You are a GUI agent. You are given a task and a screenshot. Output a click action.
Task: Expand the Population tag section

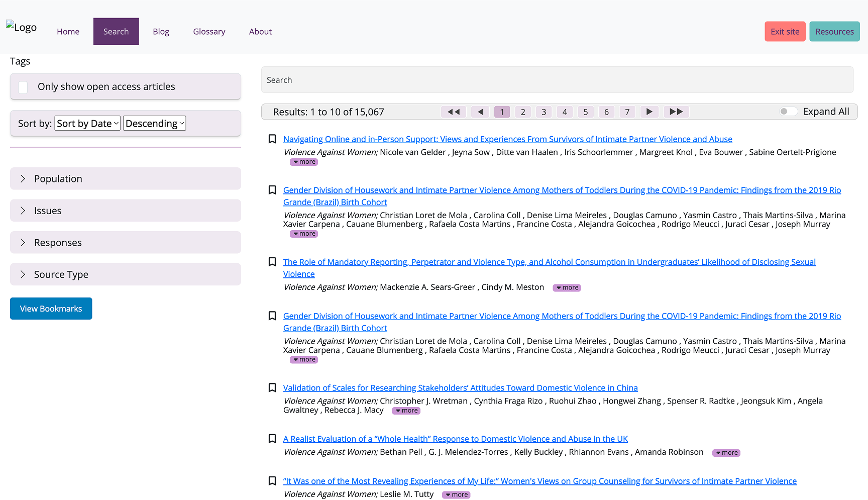[126, 178]
